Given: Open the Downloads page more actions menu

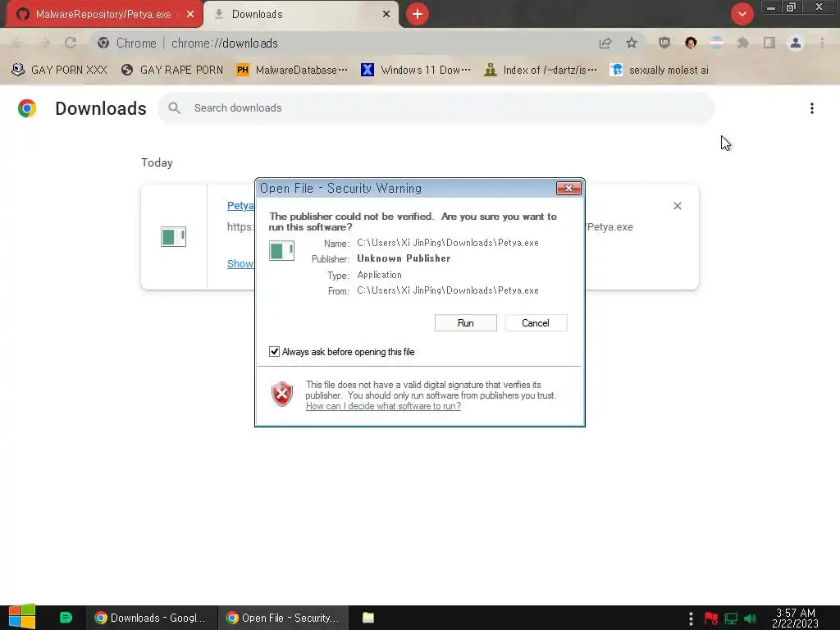Looking at the screenshot, I should point(812,108).
